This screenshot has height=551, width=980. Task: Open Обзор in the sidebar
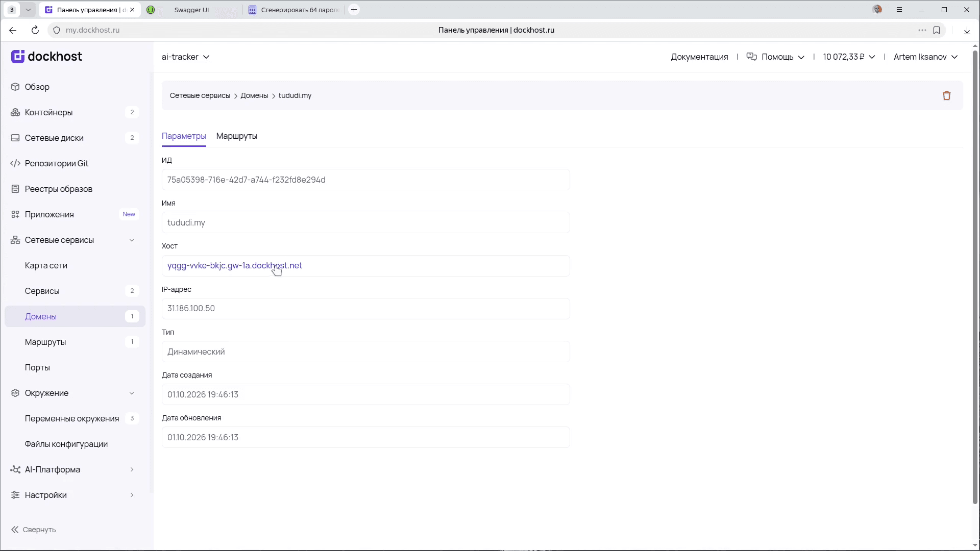click(75, 87)
